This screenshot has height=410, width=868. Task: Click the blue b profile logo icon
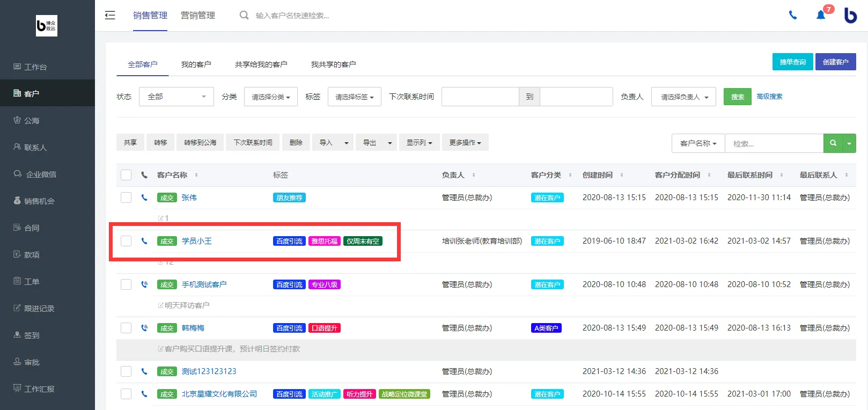pyautogui.click(x=850, y=15)
